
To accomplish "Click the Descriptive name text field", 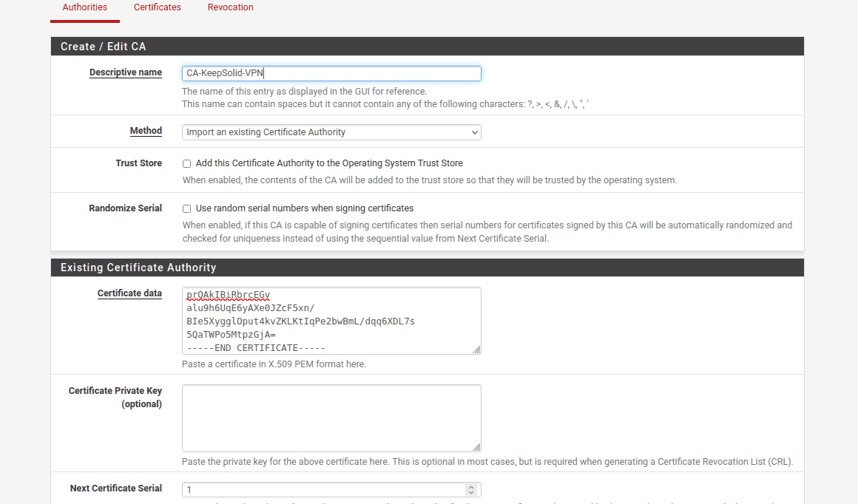I will click(x=331, y=73).
